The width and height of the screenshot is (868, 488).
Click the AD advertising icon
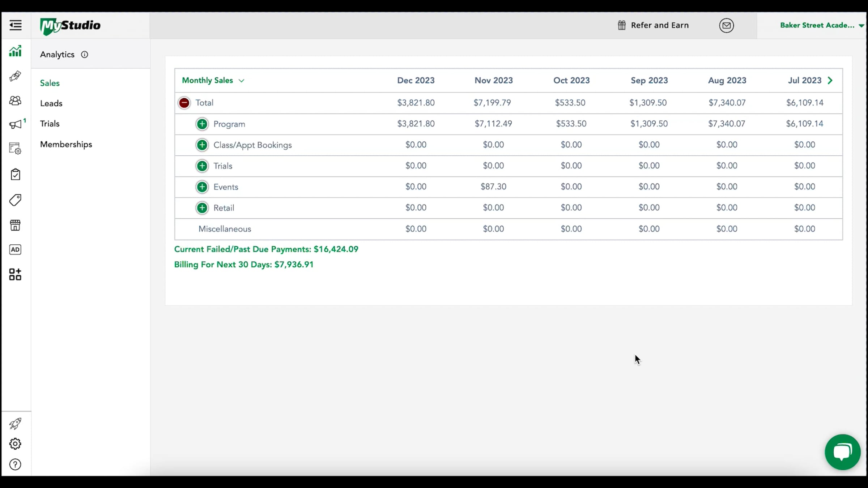click(x=15, y=249)
